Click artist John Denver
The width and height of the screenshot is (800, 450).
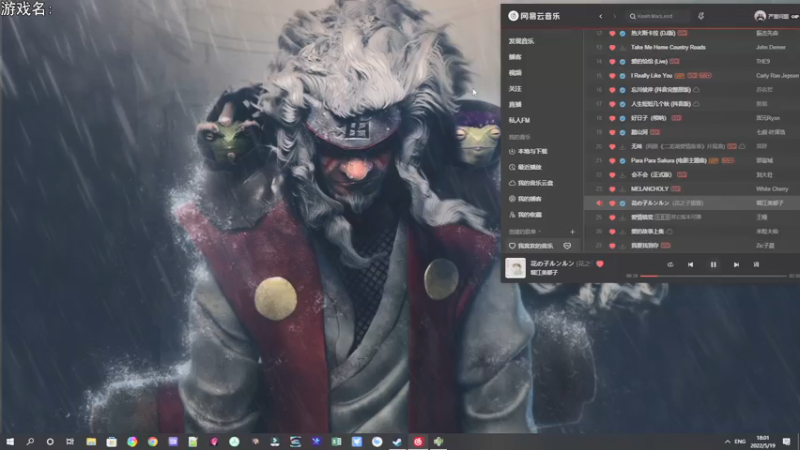(x=770, y=47)
